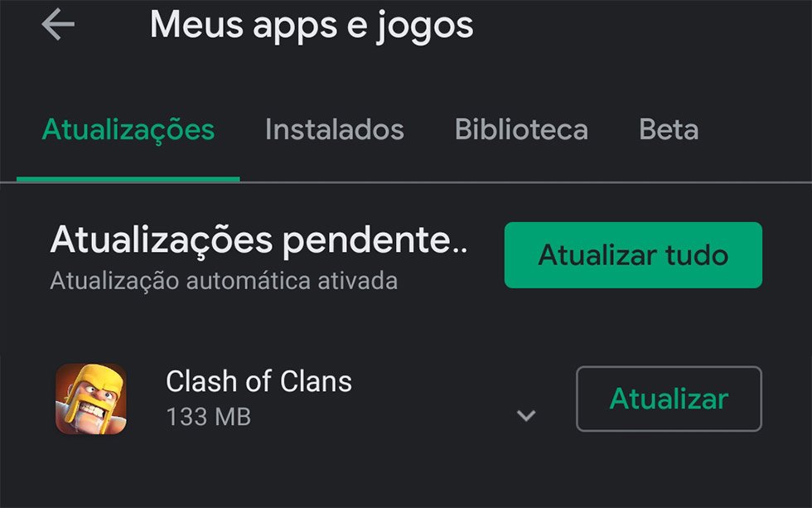Select the Beta tab
Viewport: 812px width, 508px height.
(669, 129)
